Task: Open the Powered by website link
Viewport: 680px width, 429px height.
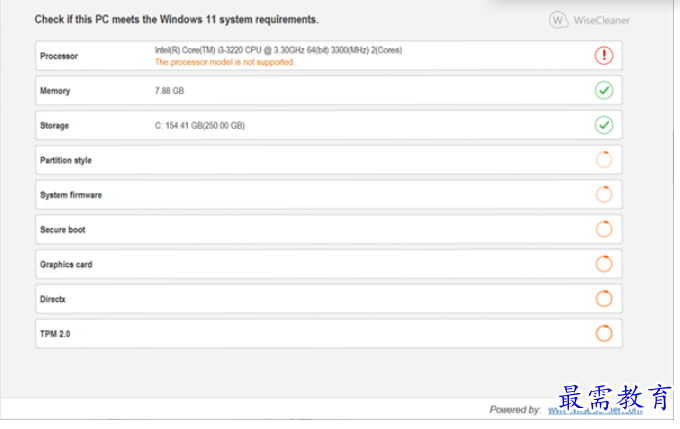Action: [x=595, y=410]
